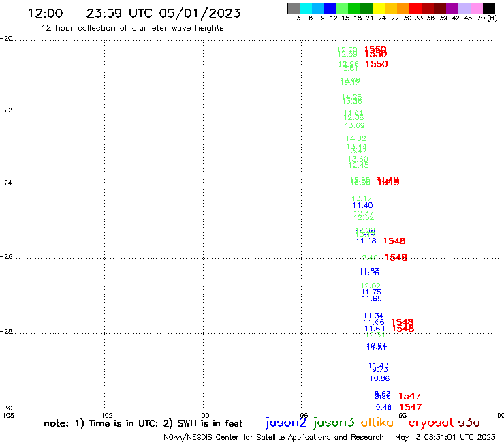The width and height of the screenshot is (504, 443).
Task: Click green wave height value 12.32
Action: (364, 217)
